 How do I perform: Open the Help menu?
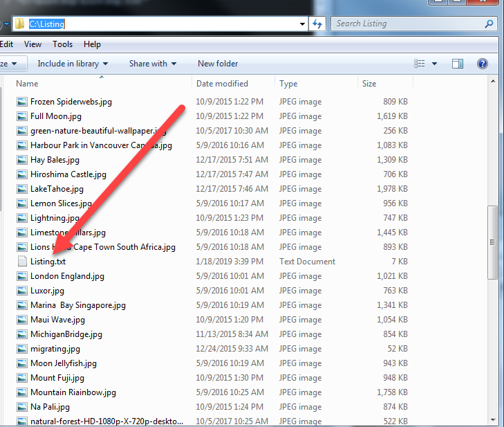[92, 44]
